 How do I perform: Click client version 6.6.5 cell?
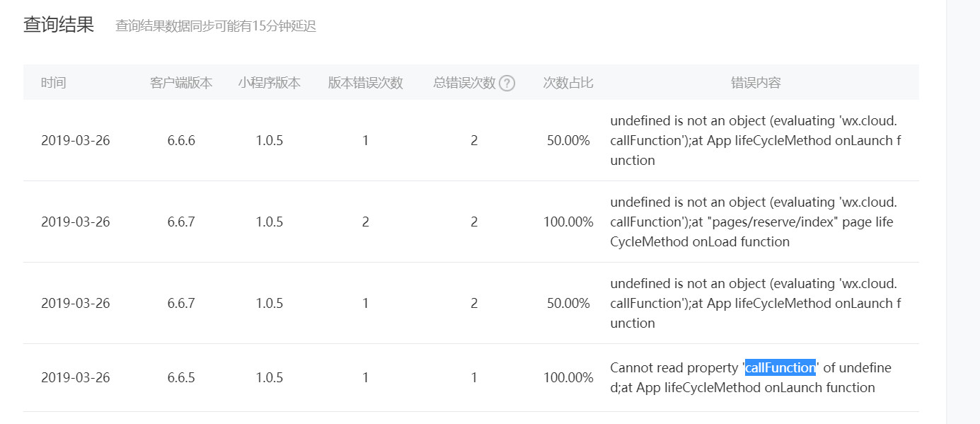click(181, 377)
